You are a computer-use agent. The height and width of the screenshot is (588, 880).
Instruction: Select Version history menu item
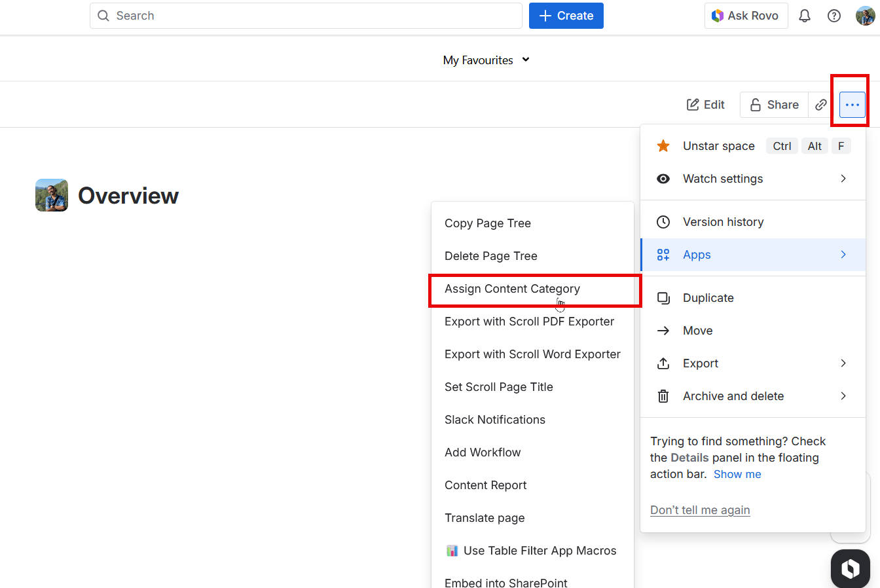pos(753,222)
